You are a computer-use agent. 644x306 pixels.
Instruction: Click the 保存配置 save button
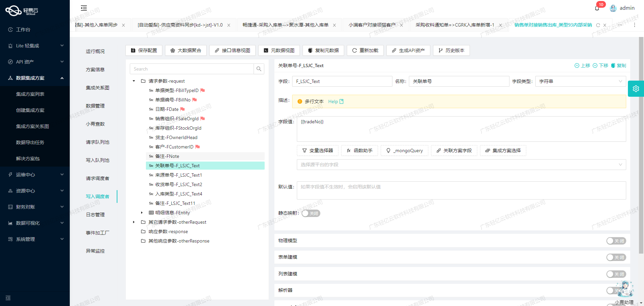pos(144,50)
